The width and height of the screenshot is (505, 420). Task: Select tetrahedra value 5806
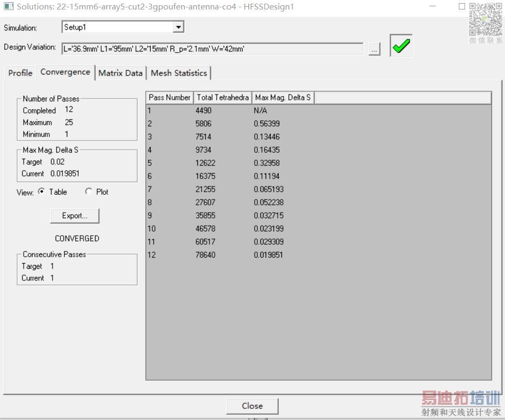(204, 124)
